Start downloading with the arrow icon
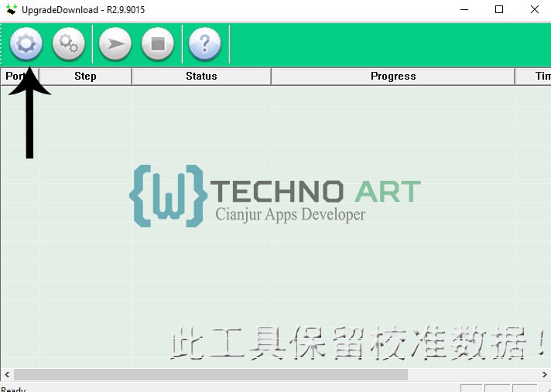Viewport: 551px width, 392px height. click(115, 44)
